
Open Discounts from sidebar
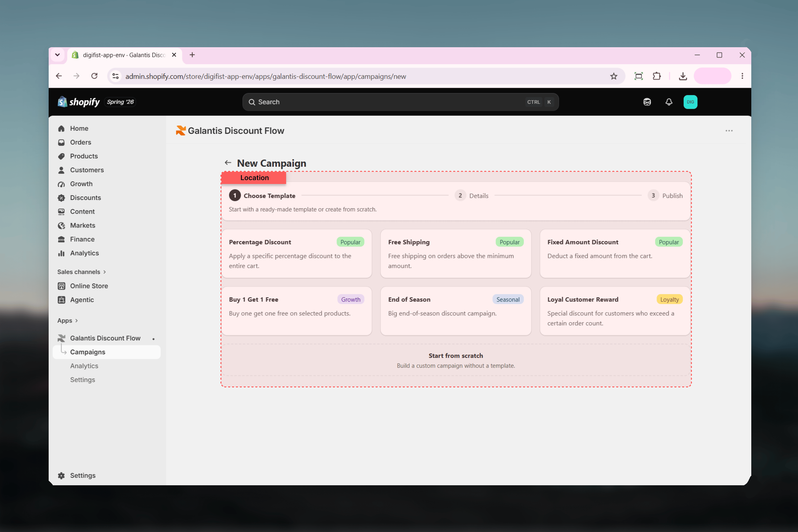(85, 198)
